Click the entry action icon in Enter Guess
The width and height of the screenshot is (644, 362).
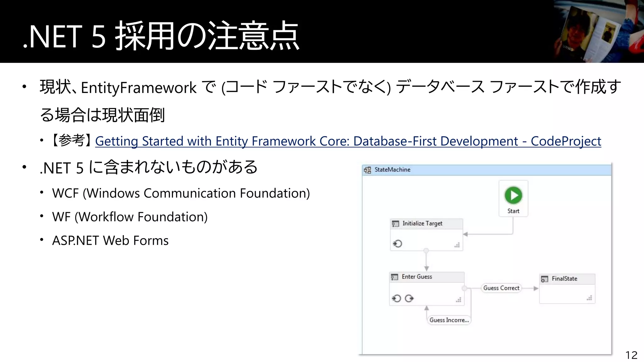coord(397,298)
